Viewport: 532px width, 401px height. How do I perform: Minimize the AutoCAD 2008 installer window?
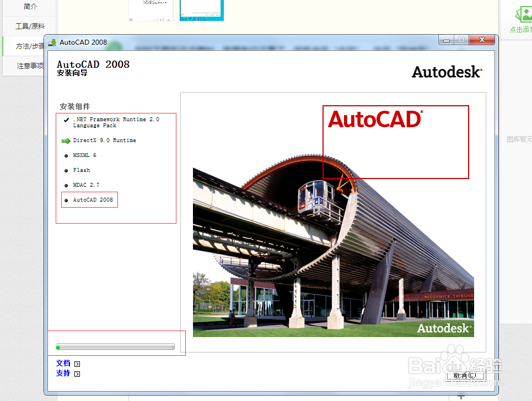point(447,40)
